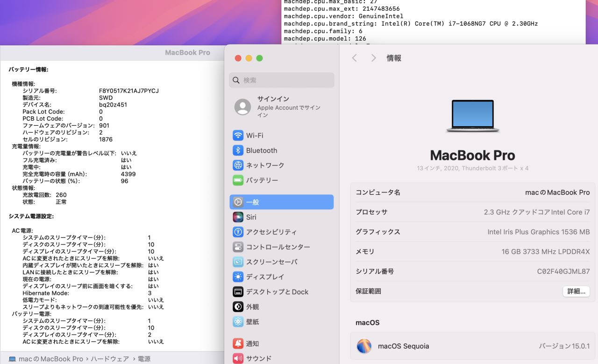The width and height of the screenshot is (598, 364).
Task: Click the 情報 page title
Action: coord(394,58)
